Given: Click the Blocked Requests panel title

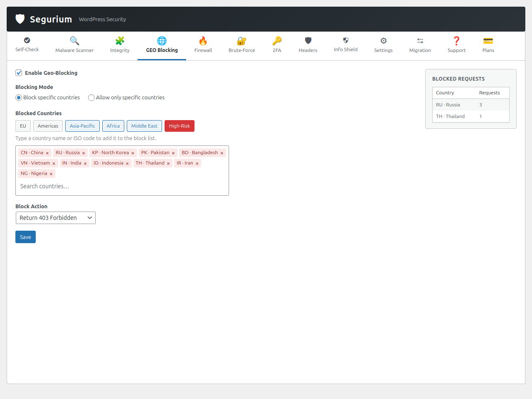Looking at the screenshot, I should click(458, 79).
